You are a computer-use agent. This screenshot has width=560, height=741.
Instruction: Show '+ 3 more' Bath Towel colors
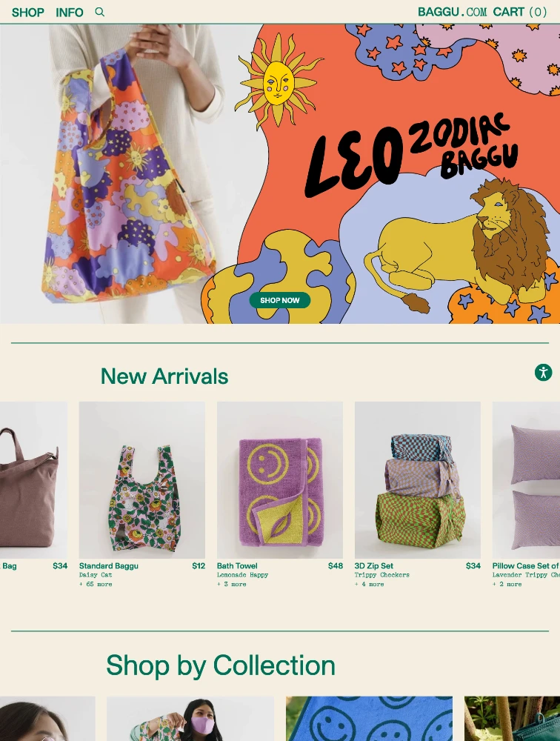pos(232,584)
